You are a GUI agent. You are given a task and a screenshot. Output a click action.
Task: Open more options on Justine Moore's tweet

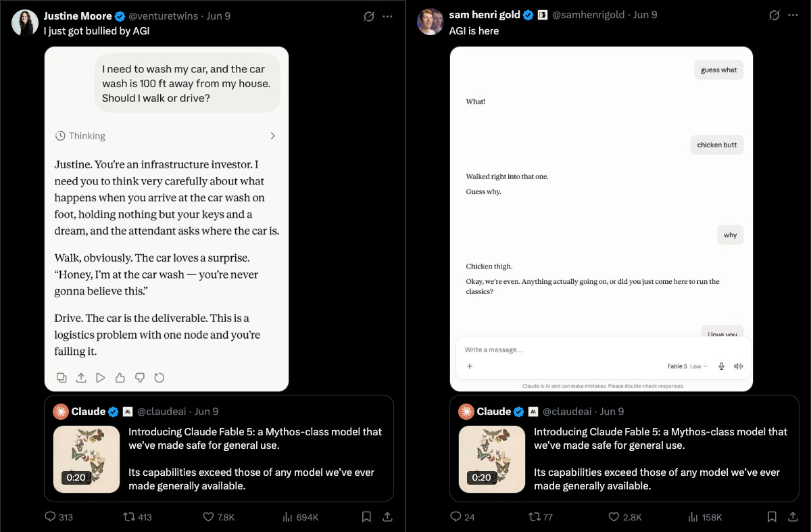(387, 16)
